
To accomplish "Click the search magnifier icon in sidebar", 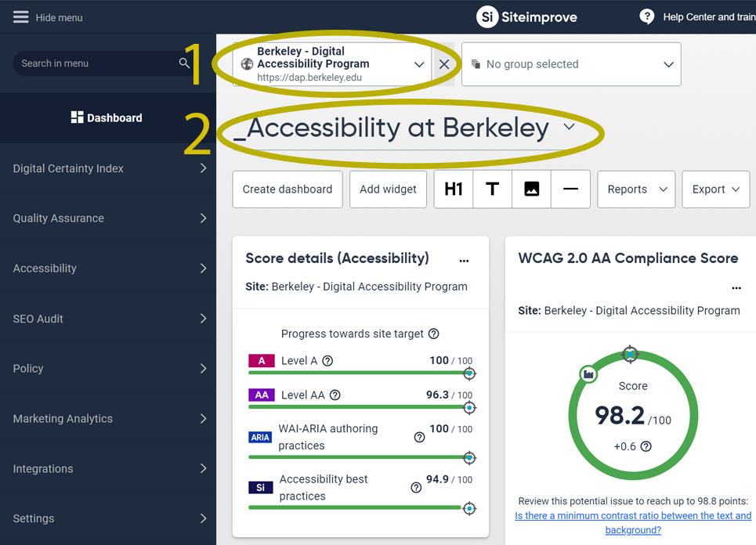I will coord(183,63).
